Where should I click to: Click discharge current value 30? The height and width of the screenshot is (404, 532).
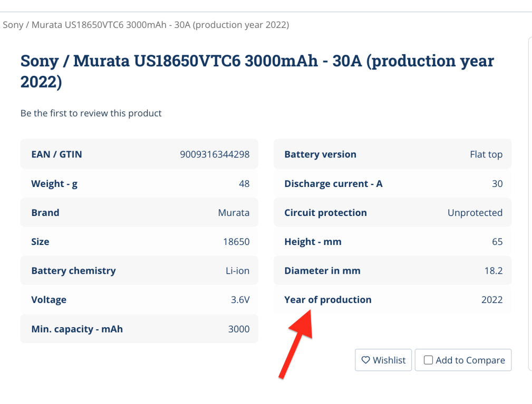point(497,184)
